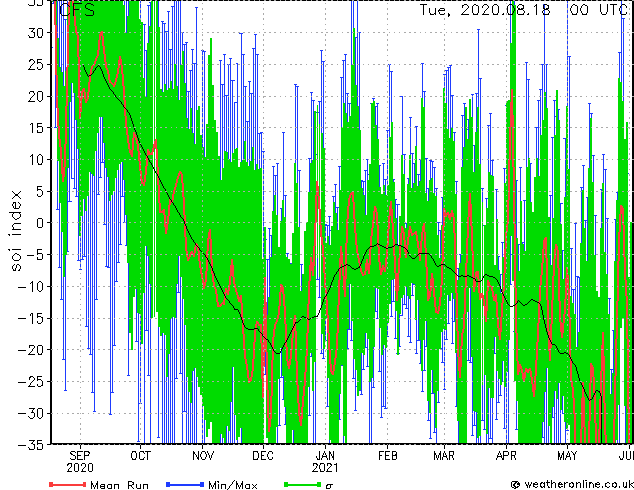This screenshot has width=634, height=490.
Task: Click the green sigma legend line
Action: [303, 484]
